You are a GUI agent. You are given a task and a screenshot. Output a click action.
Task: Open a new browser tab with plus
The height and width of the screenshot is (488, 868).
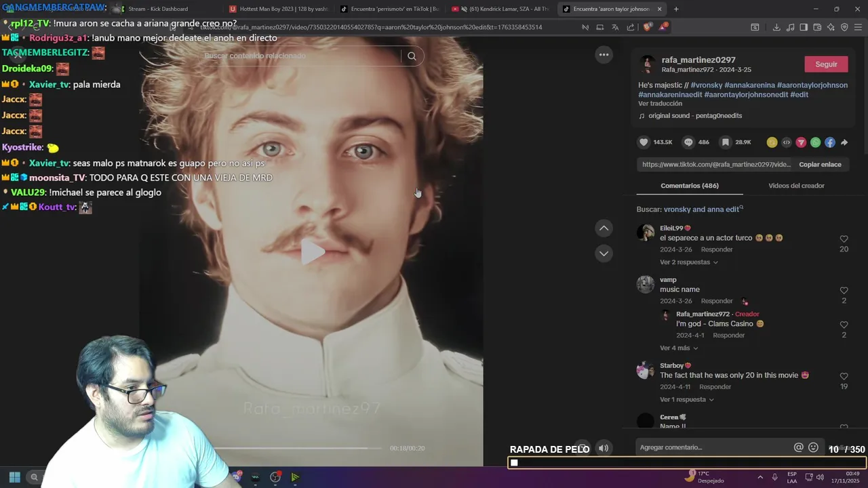point(676,9)
